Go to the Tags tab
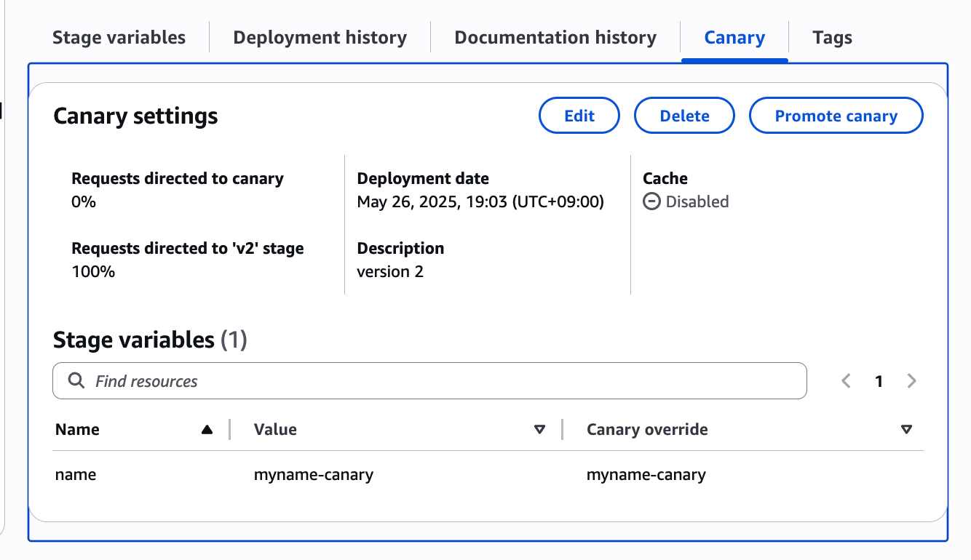Screen dimensions: 971x560 (x=832, y=38)
